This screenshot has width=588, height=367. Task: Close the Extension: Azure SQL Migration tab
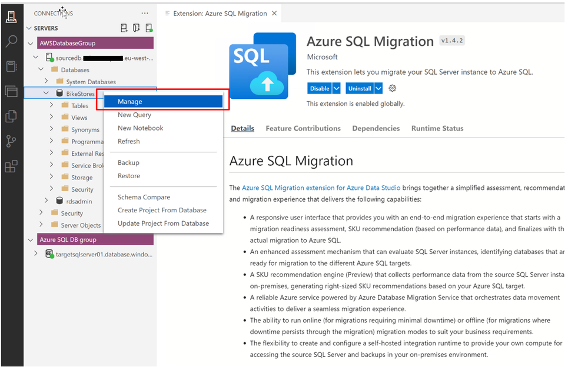tap(274, 14)
